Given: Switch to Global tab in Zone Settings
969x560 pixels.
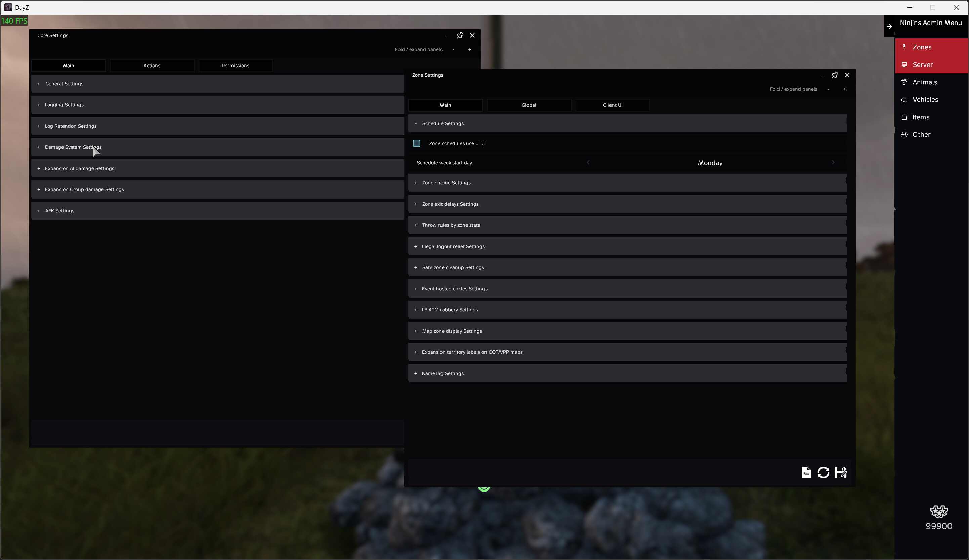Looking at the screenshot, I should pos(529,105).
